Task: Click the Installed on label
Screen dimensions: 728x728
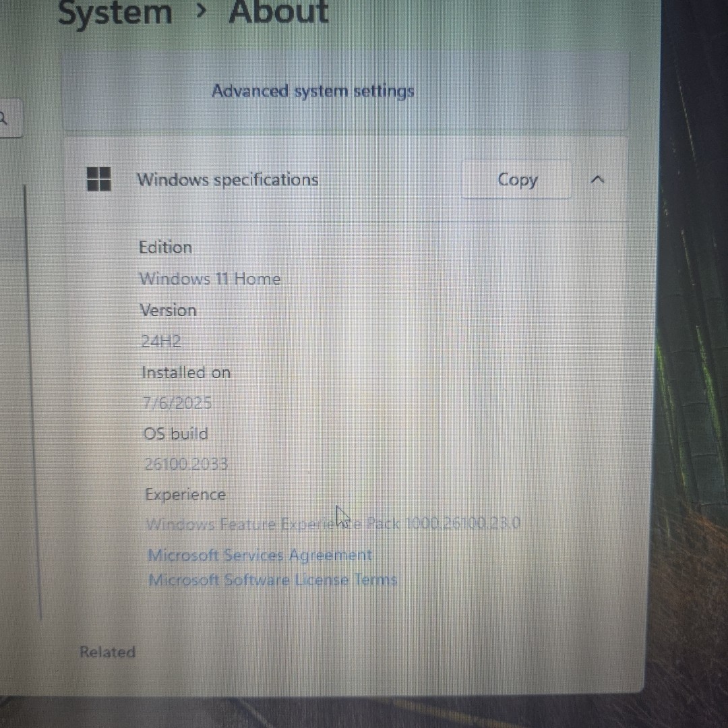Action: click(186, 372)
